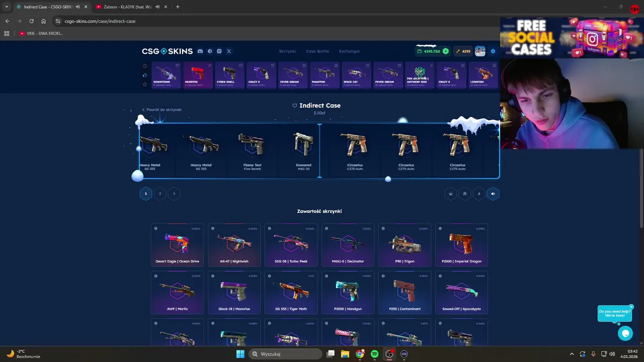Open the Discord icon in site header
This screenshot has width=644, height=362.
(x=200, y=51)
